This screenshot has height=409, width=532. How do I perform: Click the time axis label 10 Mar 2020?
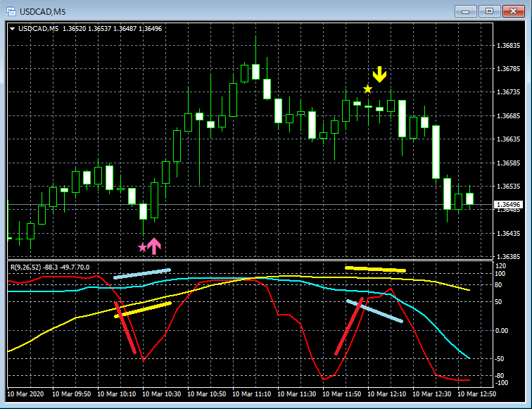(x=25, y=394)
